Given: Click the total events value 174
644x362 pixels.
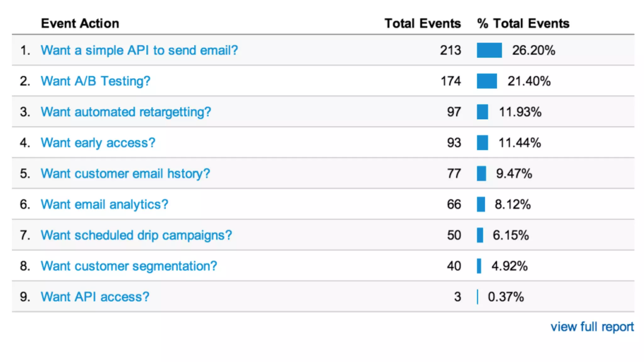Looking at the screenshot, I should tap(451, 81).
